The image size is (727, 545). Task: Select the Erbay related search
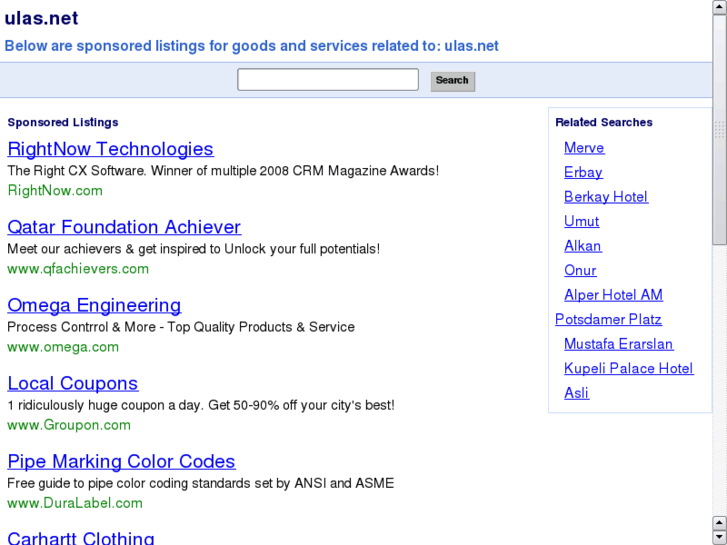point(583,173)
